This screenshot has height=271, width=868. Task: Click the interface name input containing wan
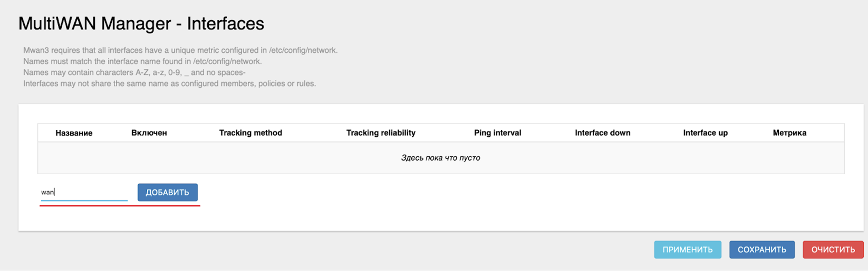point(84,192)
